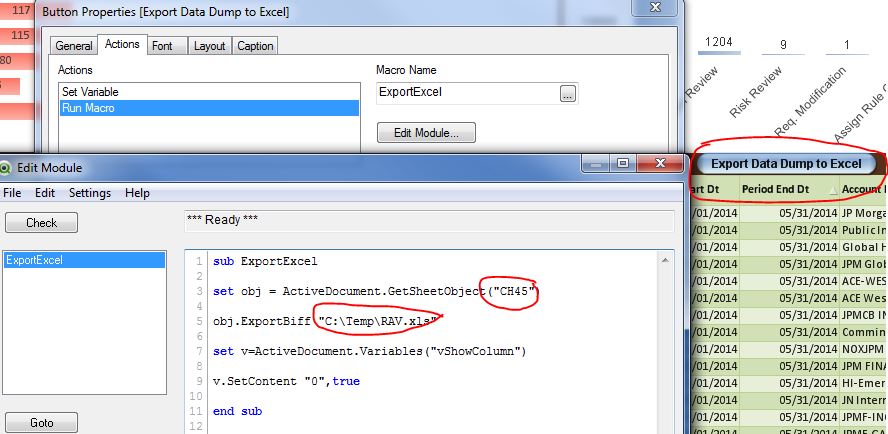Click the sort arrow on Period End Dt
Viewport: 888px width, 434px height.
coord(832,192)
